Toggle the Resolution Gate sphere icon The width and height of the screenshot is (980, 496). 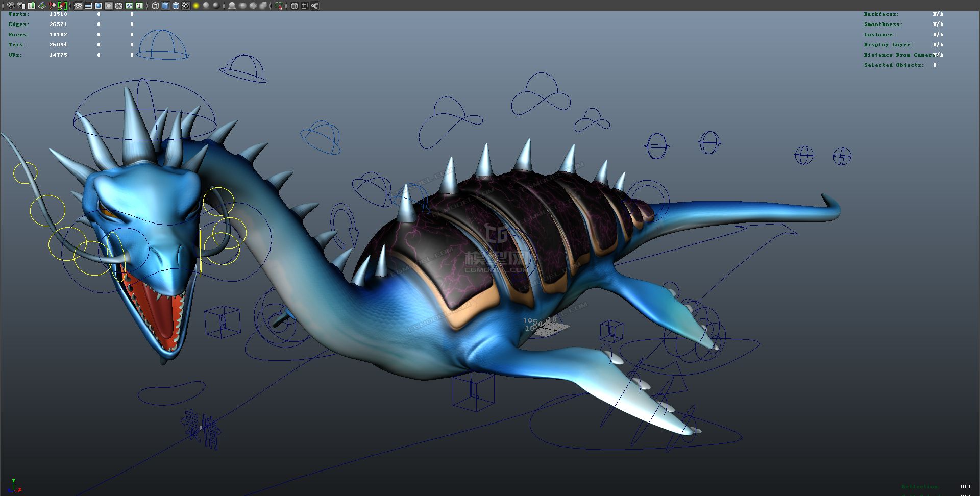(x=99, y=6)
